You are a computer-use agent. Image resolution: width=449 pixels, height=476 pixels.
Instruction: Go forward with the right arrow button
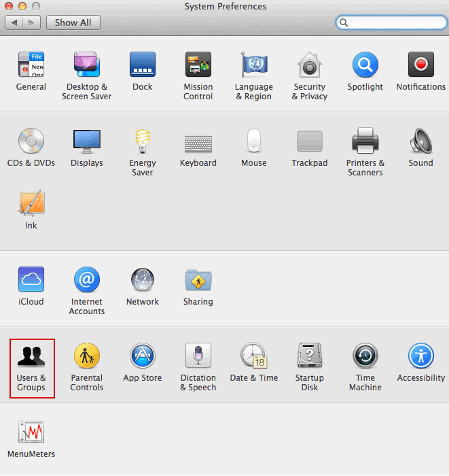(31, 22)
